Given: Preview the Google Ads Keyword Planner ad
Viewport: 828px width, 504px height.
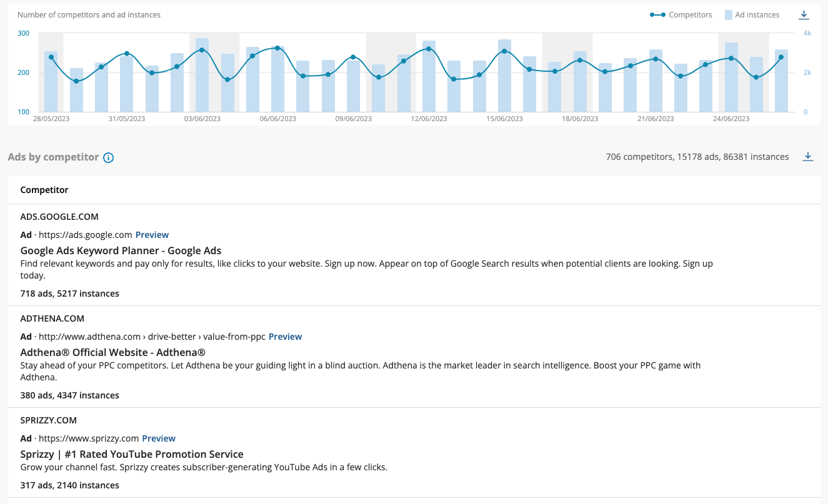Looking at the screenshot, I should 152,234.
